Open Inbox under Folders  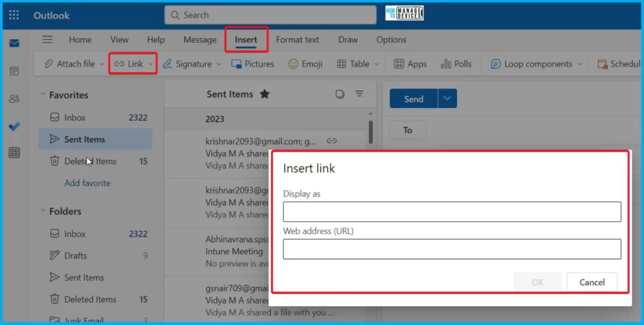pyautogui.click(x=96, y=234)
